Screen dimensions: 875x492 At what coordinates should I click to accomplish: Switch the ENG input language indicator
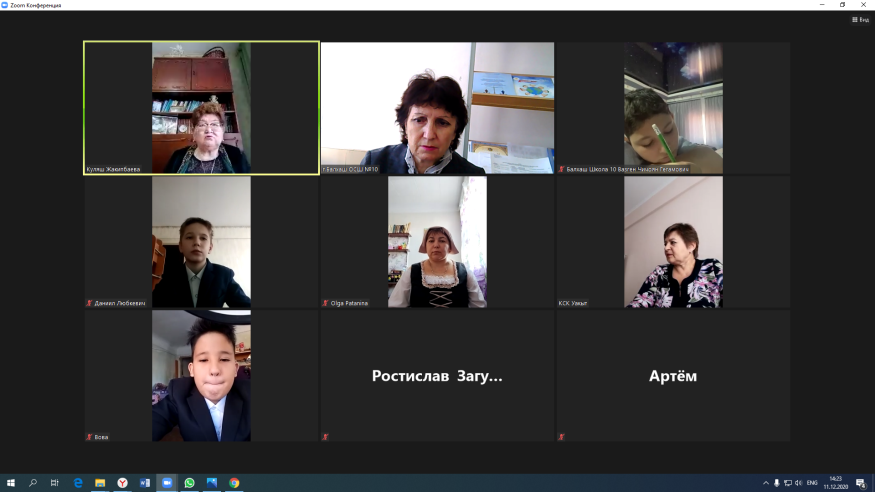[813, 483]
